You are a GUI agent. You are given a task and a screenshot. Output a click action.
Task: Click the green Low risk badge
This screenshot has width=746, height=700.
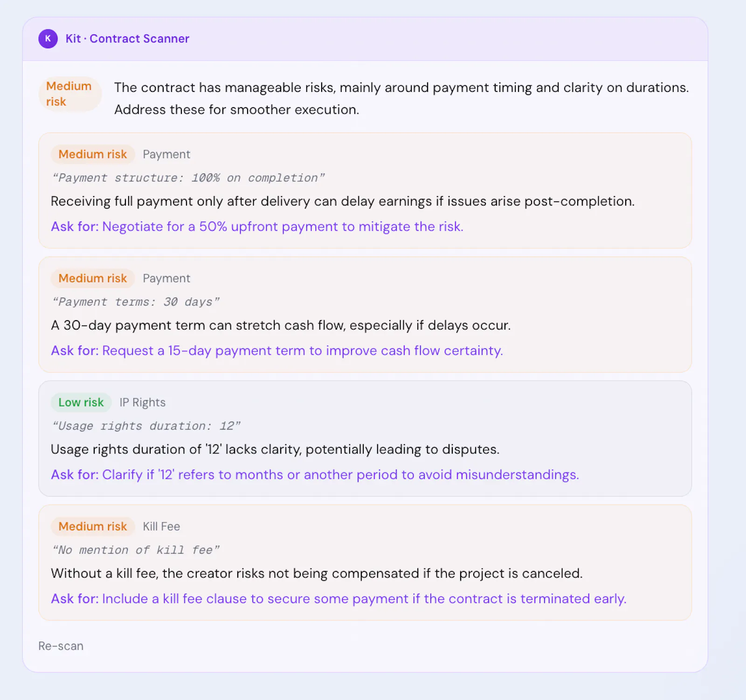pos(81,402)
